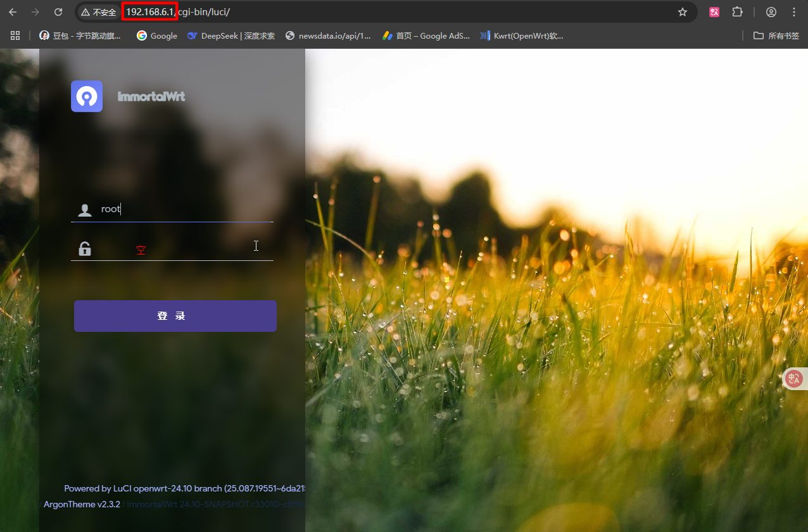
Task: Click the 不安全 site security indicator
Action: click(99, 12)
